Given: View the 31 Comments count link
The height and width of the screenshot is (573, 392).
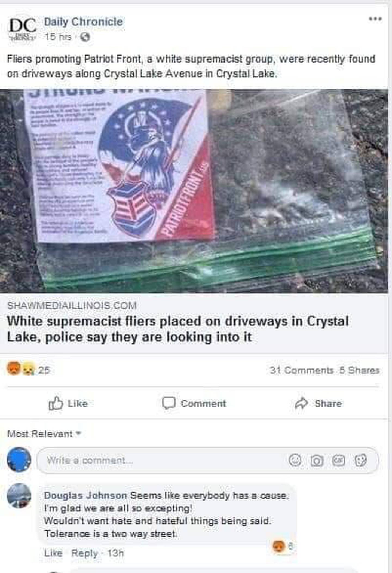Looking at the screenshot, I should (302, 370).
